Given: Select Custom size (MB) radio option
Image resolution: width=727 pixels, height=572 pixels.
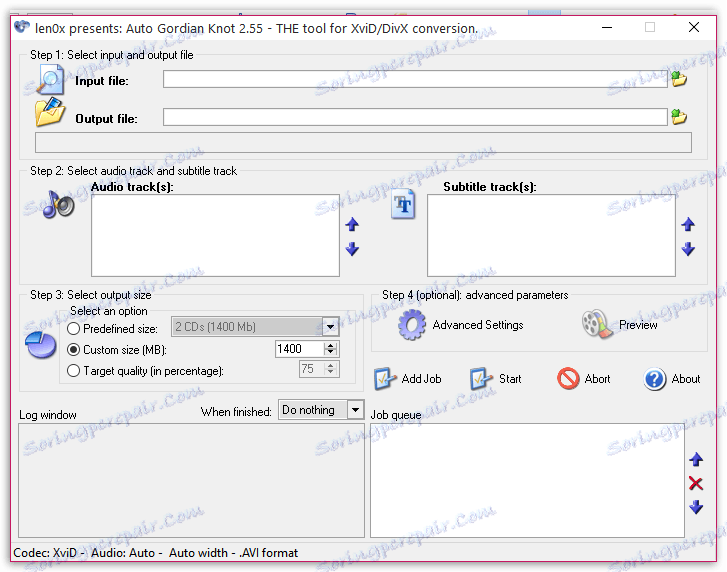Looking at the screenshot, I should [x=73, y=350].
